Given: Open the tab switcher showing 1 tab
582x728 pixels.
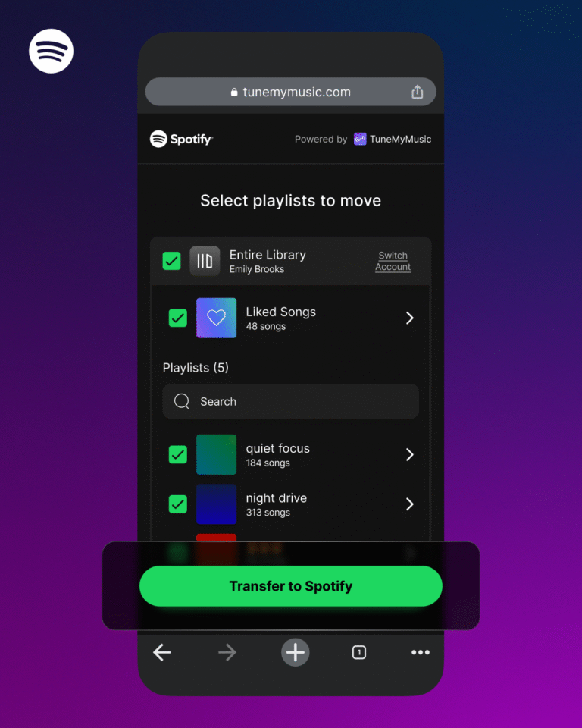Looking at the screenshot, I should coord(359,652).
